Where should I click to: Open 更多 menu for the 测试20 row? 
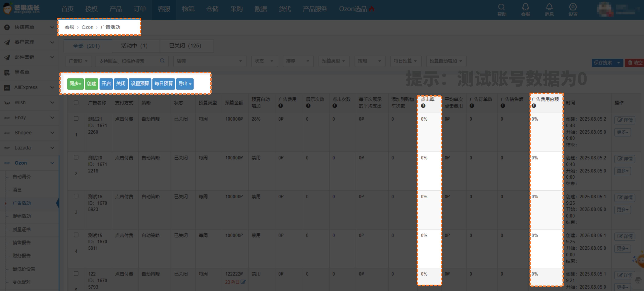pyautogui.click(x=623, y=171)
